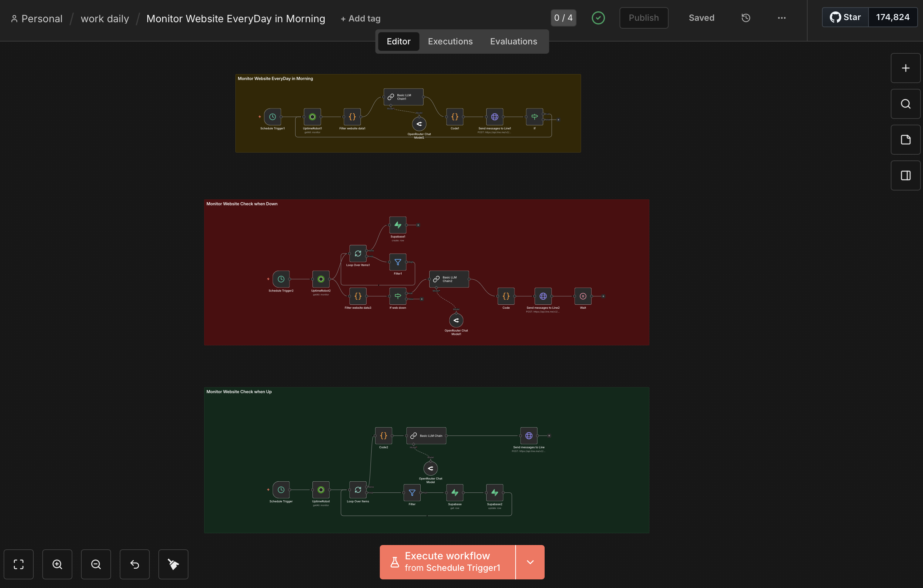Click the Add tag link
This screenshot has height=588, width=923.
click(x=360, y=18)
